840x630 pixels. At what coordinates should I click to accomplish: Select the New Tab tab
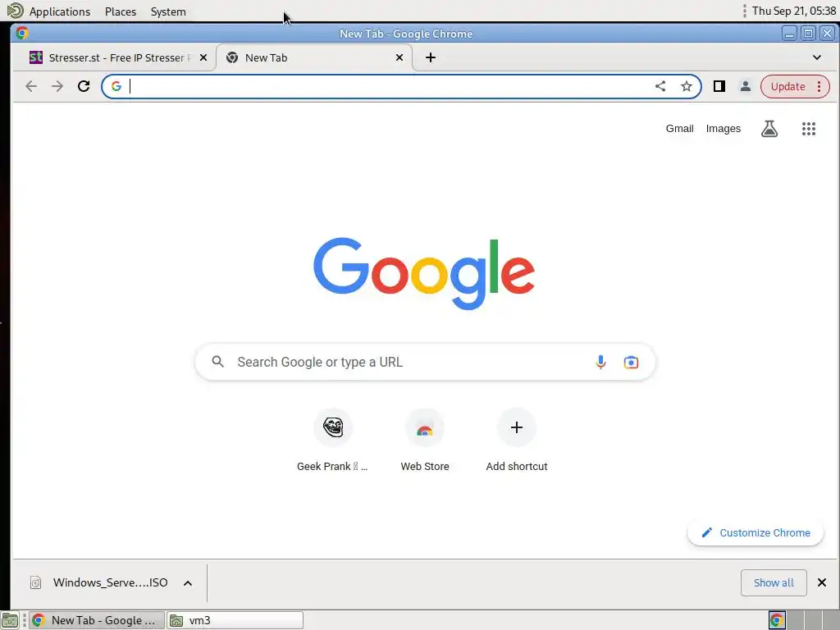click(x=314, y=57)
